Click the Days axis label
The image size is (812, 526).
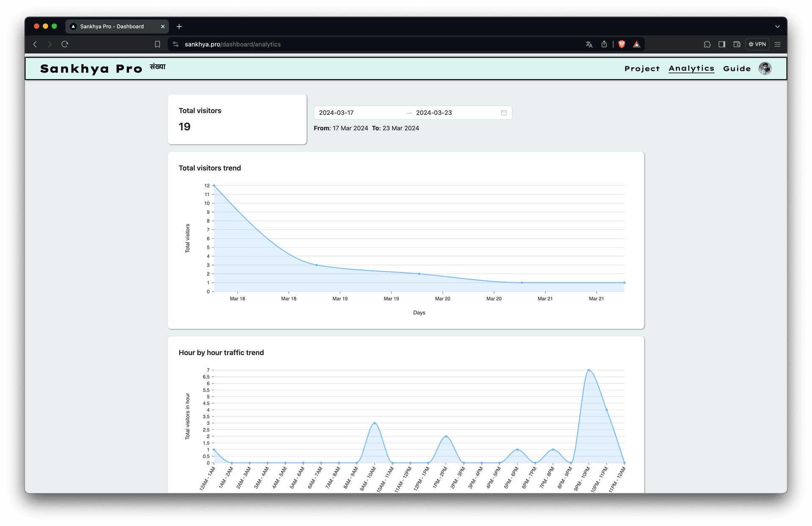tap(419, 313)
